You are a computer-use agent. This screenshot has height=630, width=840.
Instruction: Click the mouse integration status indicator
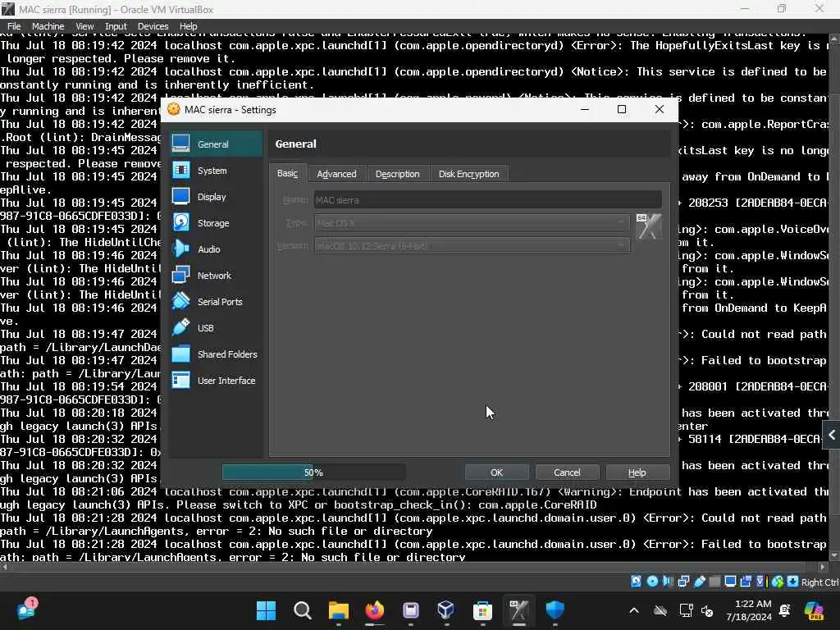[778, 582]
